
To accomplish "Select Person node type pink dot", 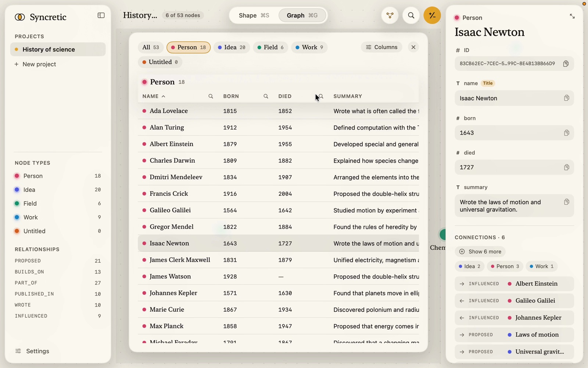I will 17,176.
